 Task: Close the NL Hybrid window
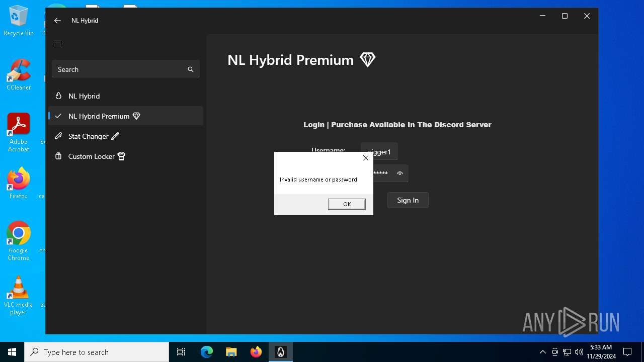point(587,16)
